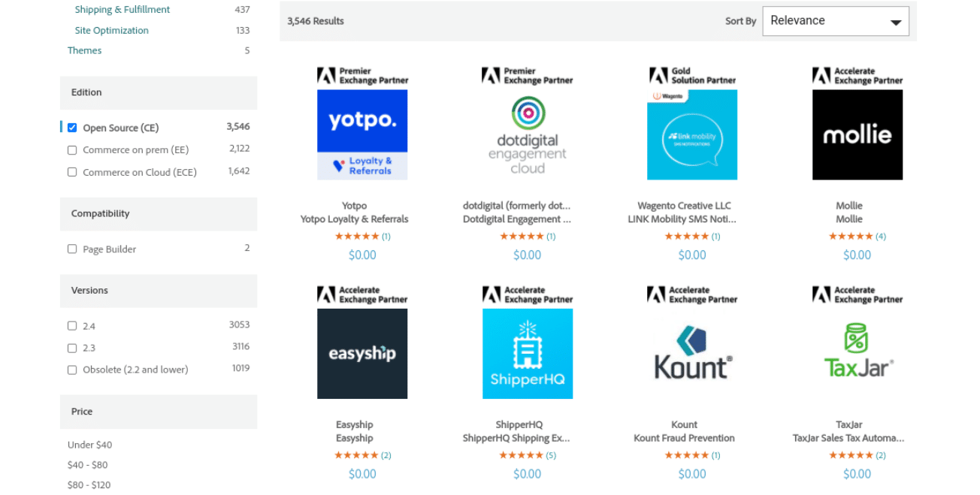The width and height of the screenshot is (980, 495).
Task: Open the Themes category link
Action: click(x=84, y=50)
